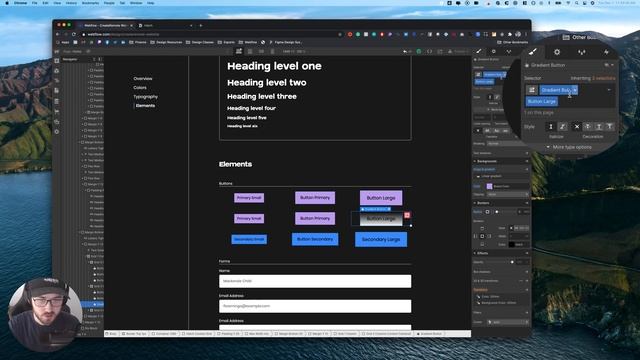The width and height of the screenshot is (640, 360).
Task: Open the Bookmarks menu
Action: pyautogui.click(x=90, y=3)
